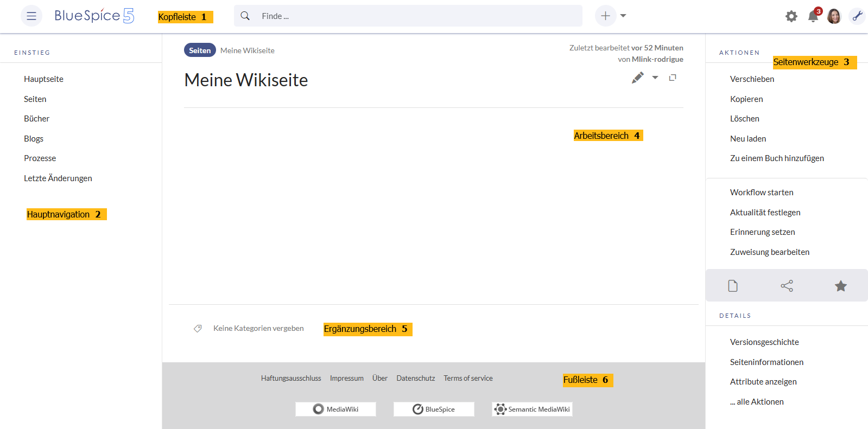
Task: Click the Versionsgeschichte link
Action: click(764, 342)
